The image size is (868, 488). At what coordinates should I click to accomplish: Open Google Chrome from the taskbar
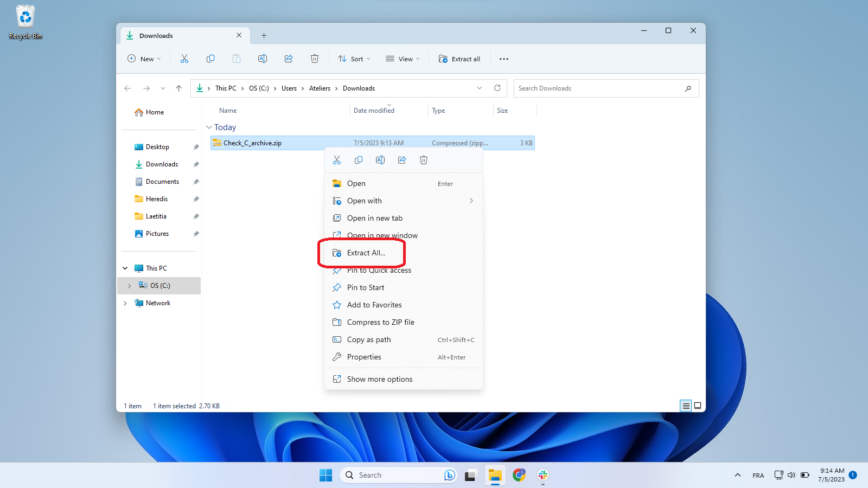point(519,475)
